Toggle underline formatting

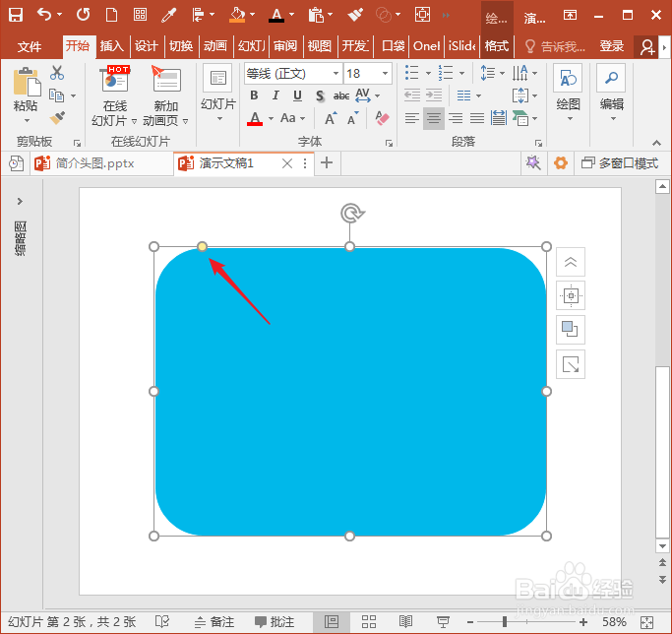pos(297,95)
